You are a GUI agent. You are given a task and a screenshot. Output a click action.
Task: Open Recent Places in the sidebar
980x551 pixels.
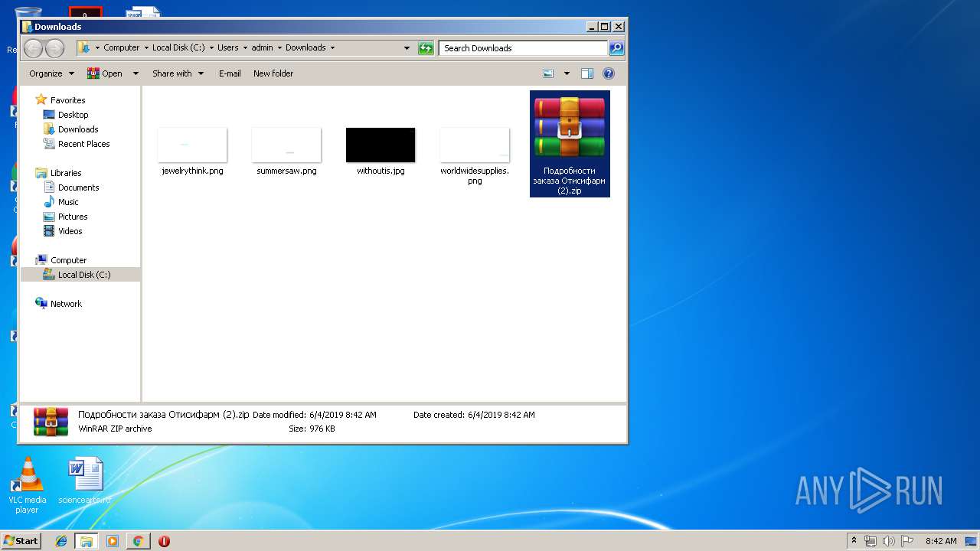[83, 144]
